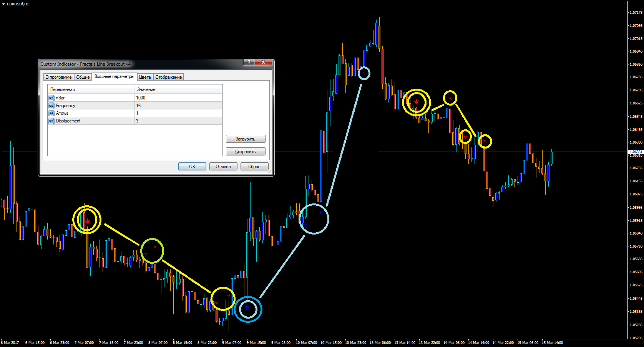The image size is (644, 347).
Task: Click the '6 Mar 2017' date axis label
Action: [x=10, y=342]
